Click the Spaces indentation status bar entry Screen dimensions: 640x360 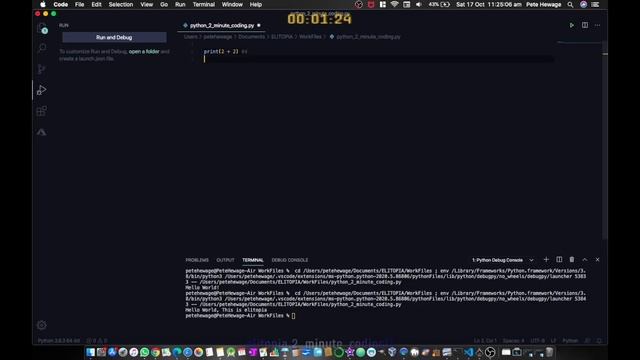pos(513,340)
